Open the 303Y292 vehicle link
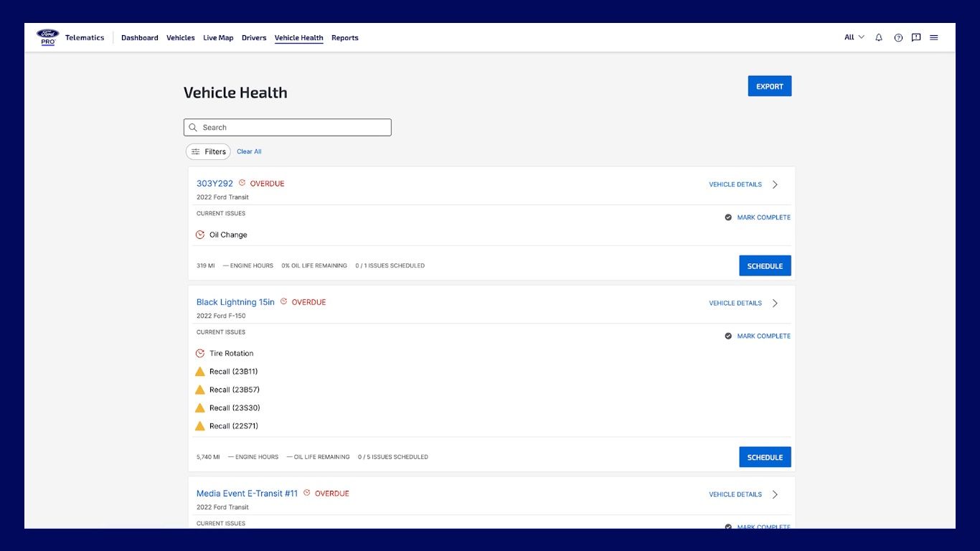This screenshot has width=980, height=551. coord(215,184)
